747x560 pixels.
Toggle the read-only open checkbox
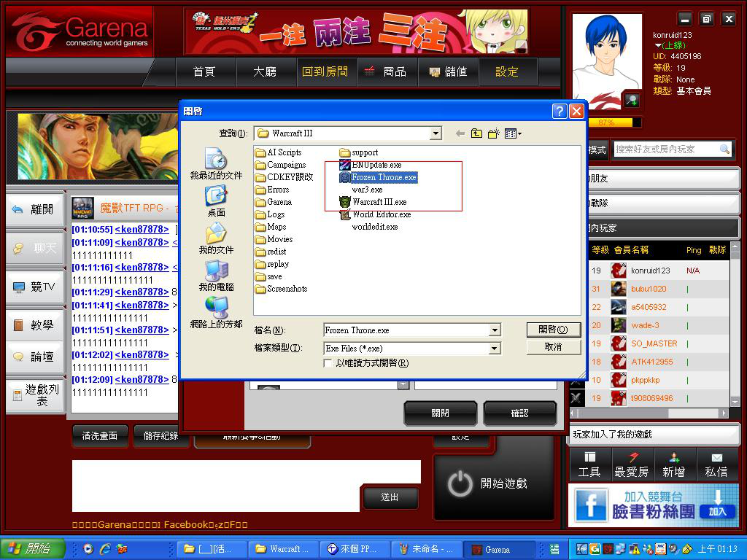328,363
